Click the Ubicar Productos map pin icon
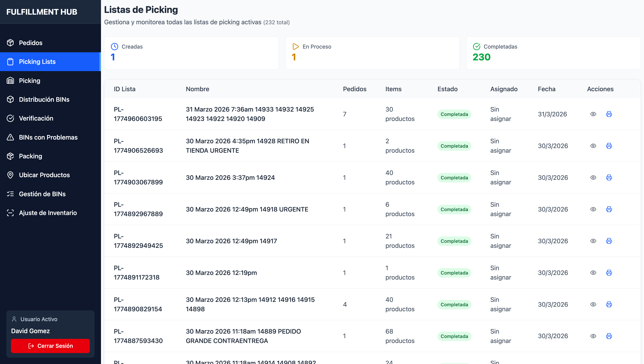 pos(10,175)
